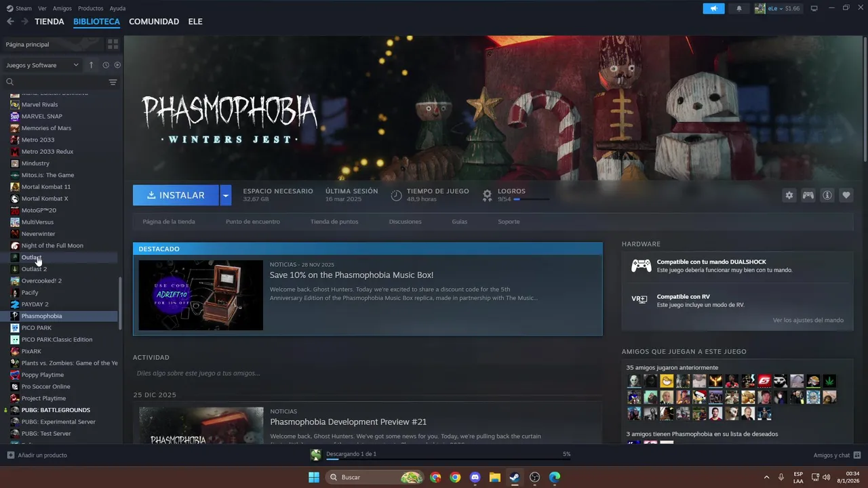Image resolution: width=868 pixels, height=488 pixels.
Task: Open the achievements trophy icon
Action: click(x=487, y=195)
